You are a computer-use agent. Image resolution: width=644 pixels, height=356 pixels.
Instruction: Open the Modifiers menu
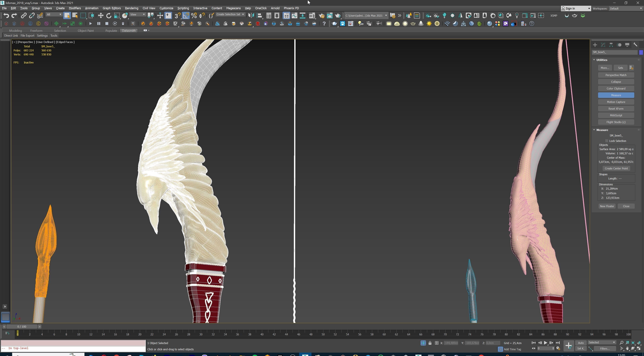(74, 8)
